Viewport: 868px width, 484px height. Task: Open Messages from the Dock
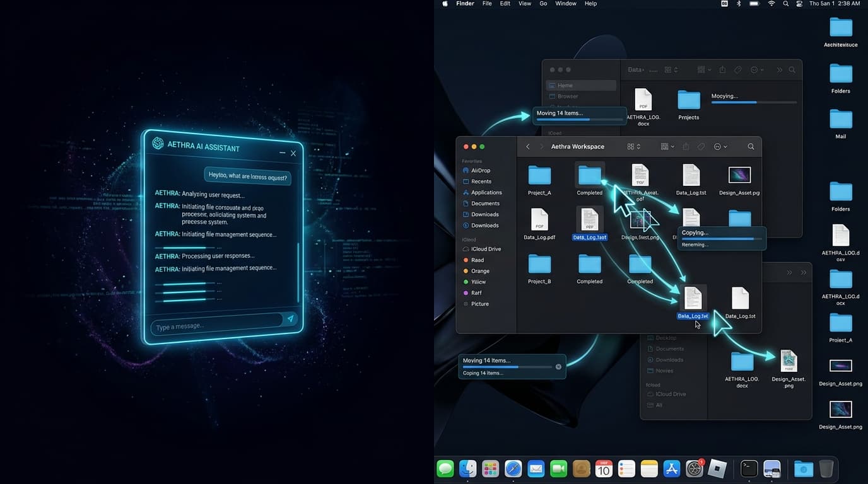tap(445, 468)
